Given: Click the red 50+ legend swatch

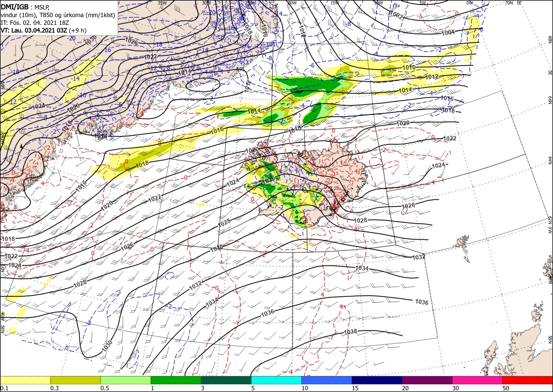Looking at the screenshot, I should [528, 380].
